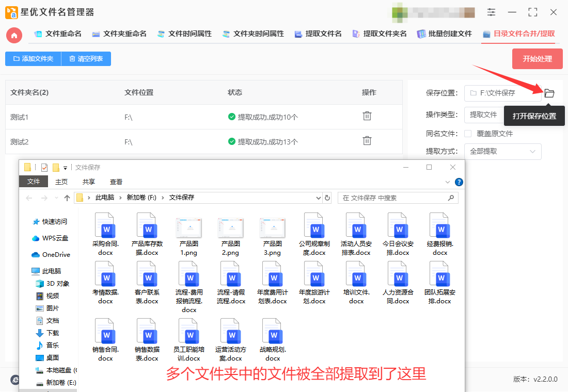Select the 团队拓展安排.docx file
Viewport: 568px width, 392px height.
coord(440,283)
